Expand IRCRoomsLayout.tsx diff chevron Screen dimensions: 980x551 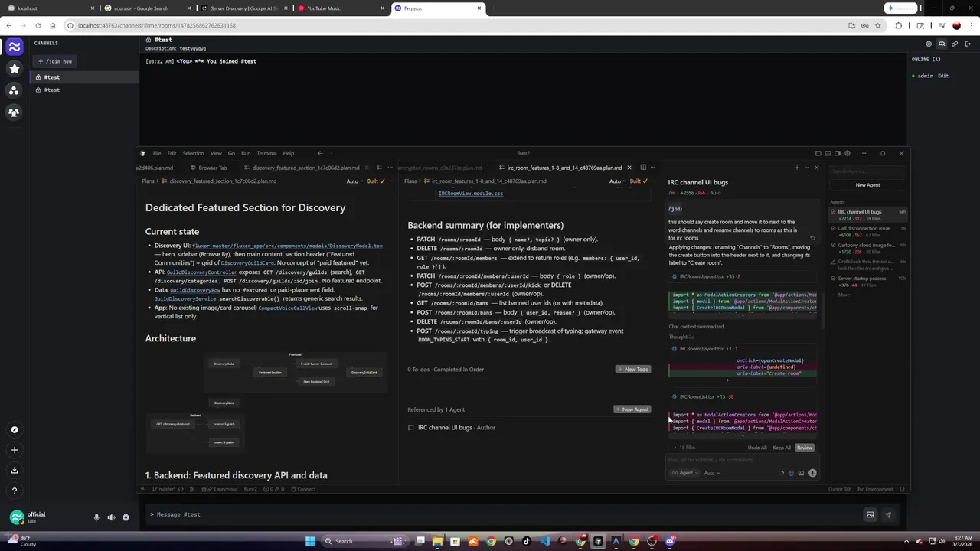[727, 380]
